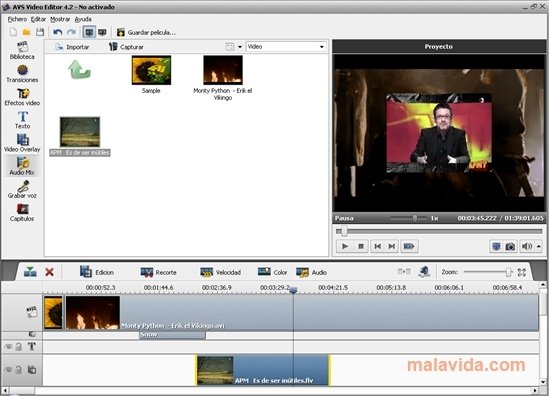Undo the last action

point(58,32)
